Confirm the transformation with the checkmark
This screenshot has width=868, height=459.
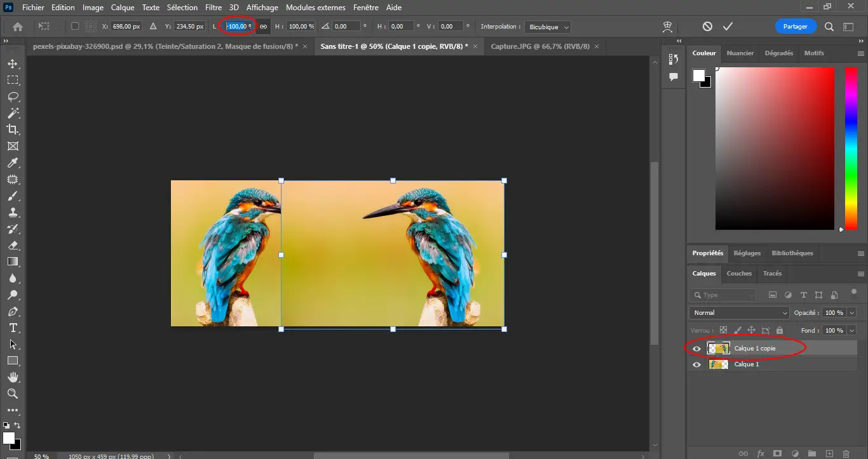tap(728, 27)
